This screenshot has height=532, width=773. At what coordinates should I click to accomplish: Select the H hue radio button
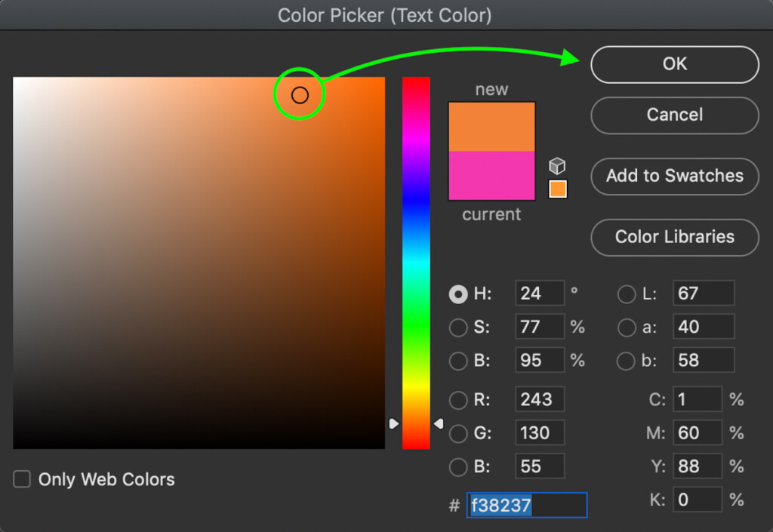pyautogui.click(x=458, y=294)
